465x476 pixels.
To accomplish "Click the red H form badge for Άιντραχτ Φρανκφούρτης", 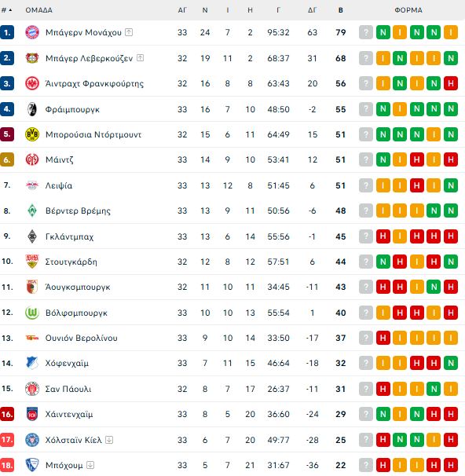I will [x=451, y=83].
